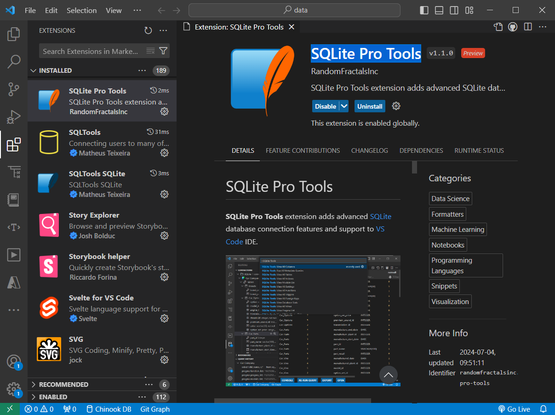555x415 pixels.
Task: Clear extensions search results icon
Action: 150,51
